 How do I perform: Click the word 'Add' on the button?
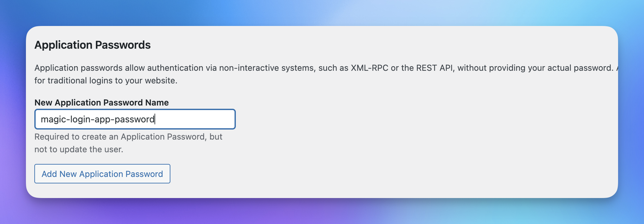coord(49,174)
